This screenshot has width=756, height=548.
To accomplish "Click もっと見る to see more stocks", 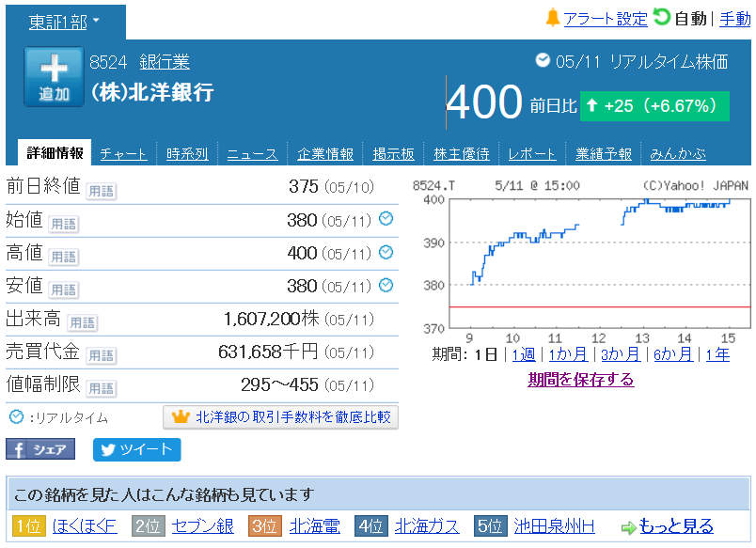I will [x=676, y=525].
